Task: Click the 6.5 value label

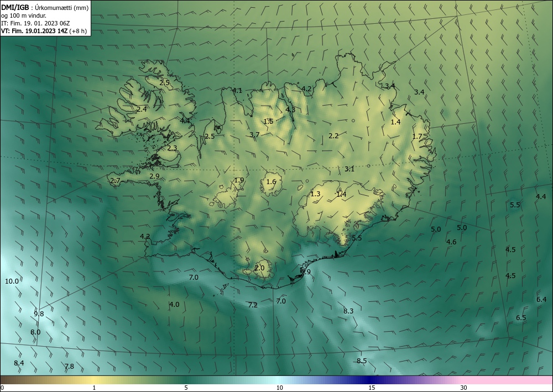Action: (x=521, y=318)
